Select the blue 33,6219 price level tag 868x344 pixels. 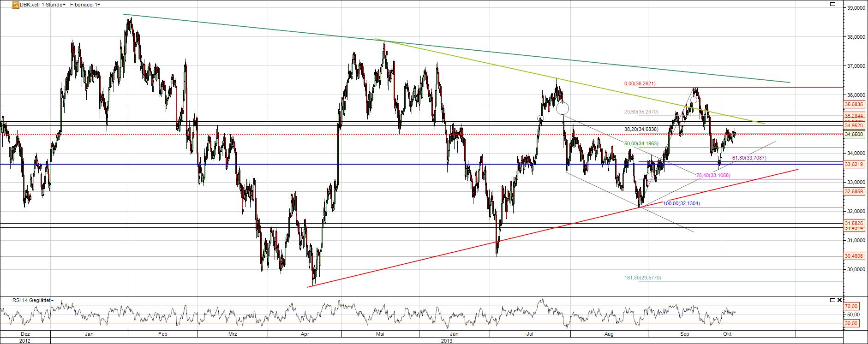point(854,164)
